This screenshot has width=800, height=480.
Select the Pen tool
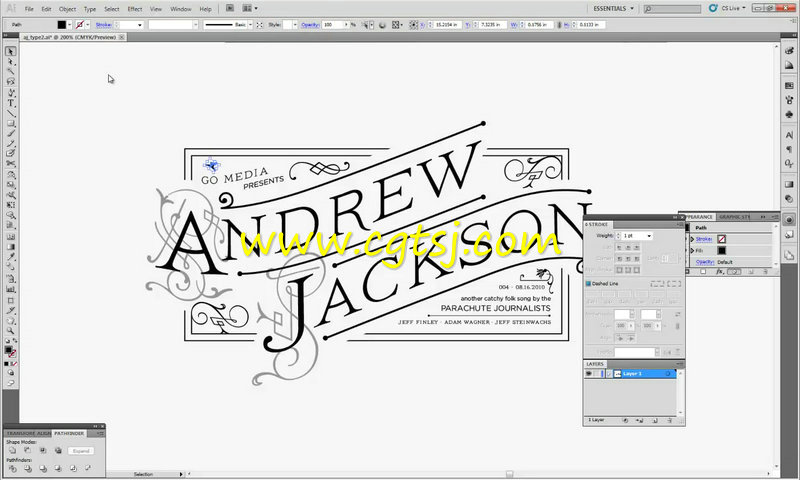(x=10, y=93)
